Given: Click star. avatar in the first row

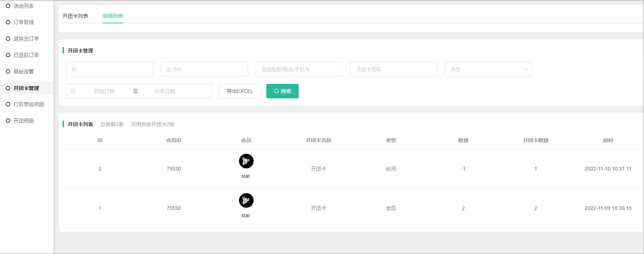Looking at the screenshot, I should (246, 161).
